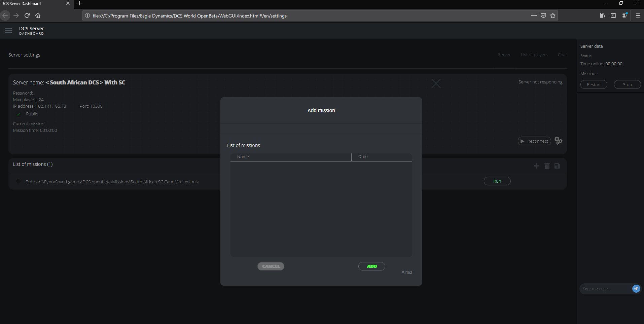Save mission list with floppy disk icon
644x324 pixels.
pyautogui.click(x=557, y=166)
